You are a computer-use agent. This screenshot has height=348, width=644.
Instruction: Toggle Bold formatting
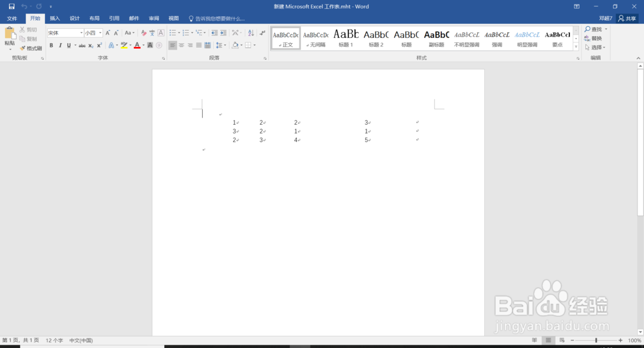(x=52, y=46)
